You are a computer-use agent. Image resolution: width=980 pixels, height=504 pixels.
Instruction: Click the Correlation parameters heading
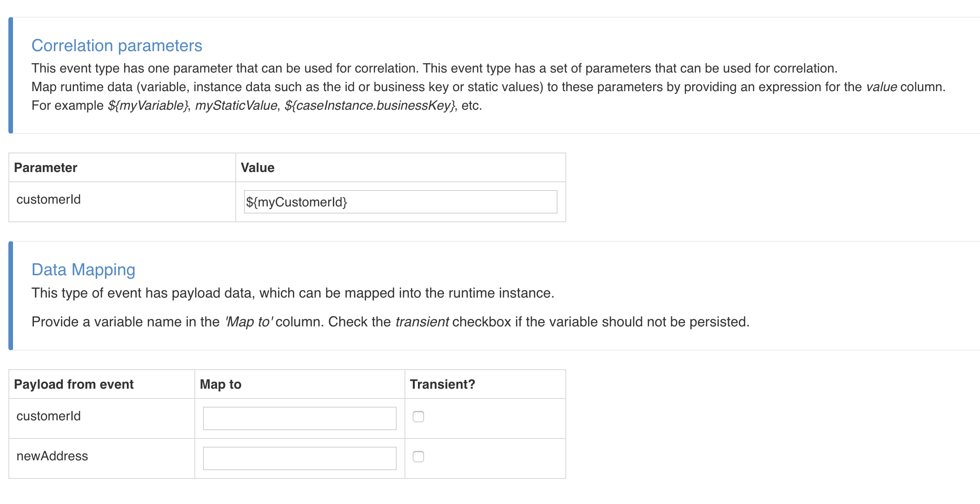click(x=117, y=45)
